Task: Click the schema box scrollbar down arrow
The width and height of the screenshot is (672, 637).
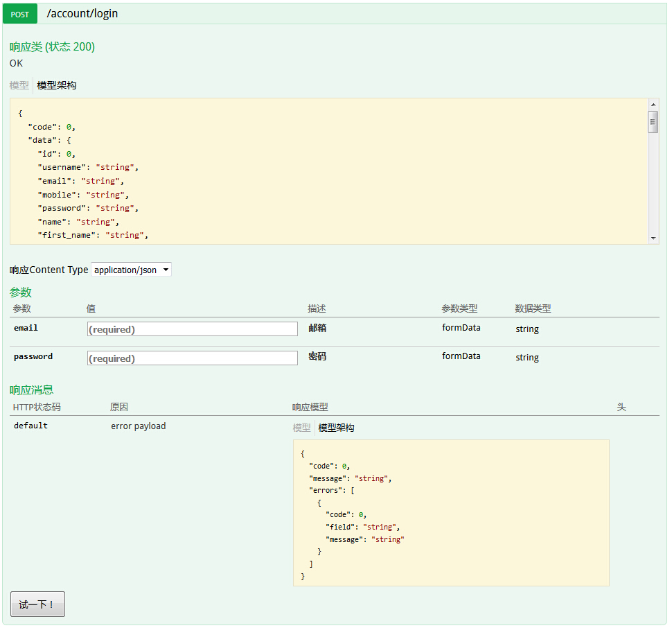Action: (653, 238)
